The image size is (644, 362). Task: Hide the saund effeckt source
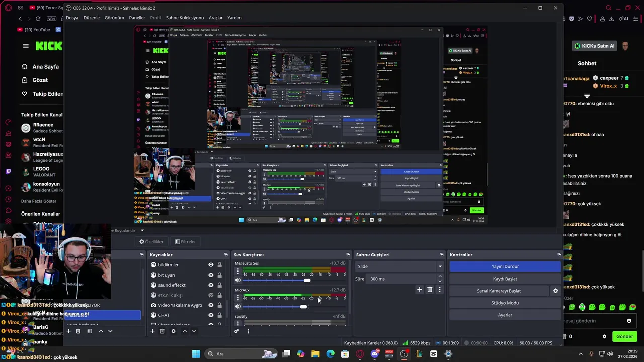click(x=211, y=285)
